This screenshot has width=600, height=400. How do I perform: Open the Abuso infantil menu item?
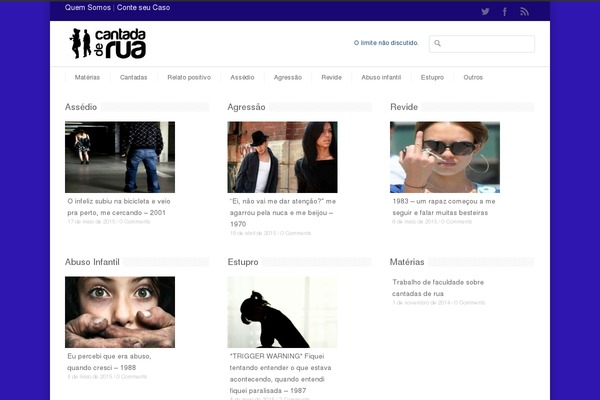pos(381,77)
